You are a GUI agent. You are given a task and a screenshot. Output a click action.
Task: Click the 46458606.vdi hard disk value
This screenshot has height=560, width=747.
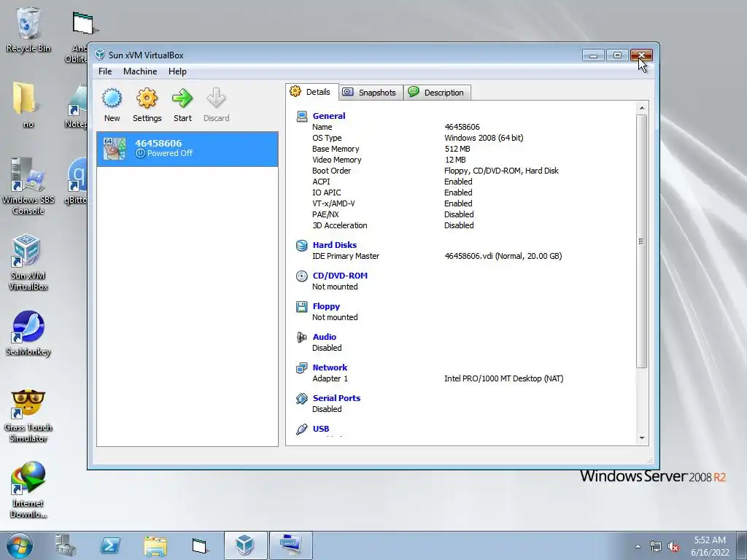click(503, 256)
